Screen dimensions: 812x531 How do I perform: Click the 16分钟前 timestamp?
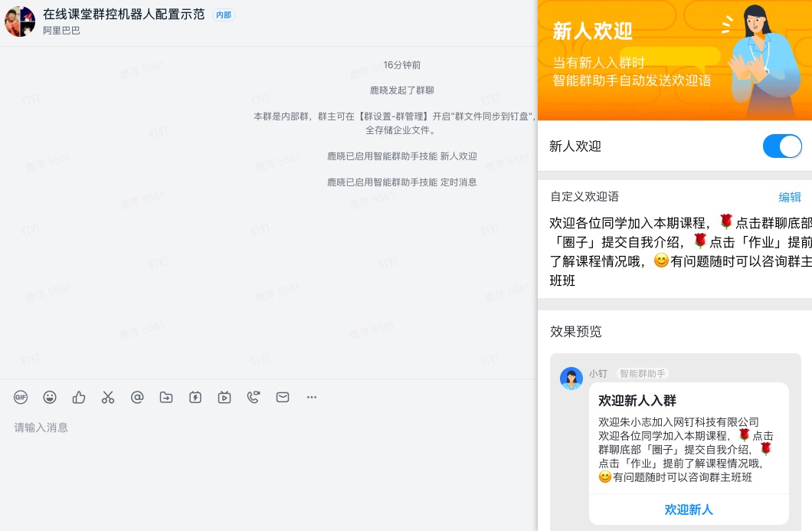[x=402, y=65]
